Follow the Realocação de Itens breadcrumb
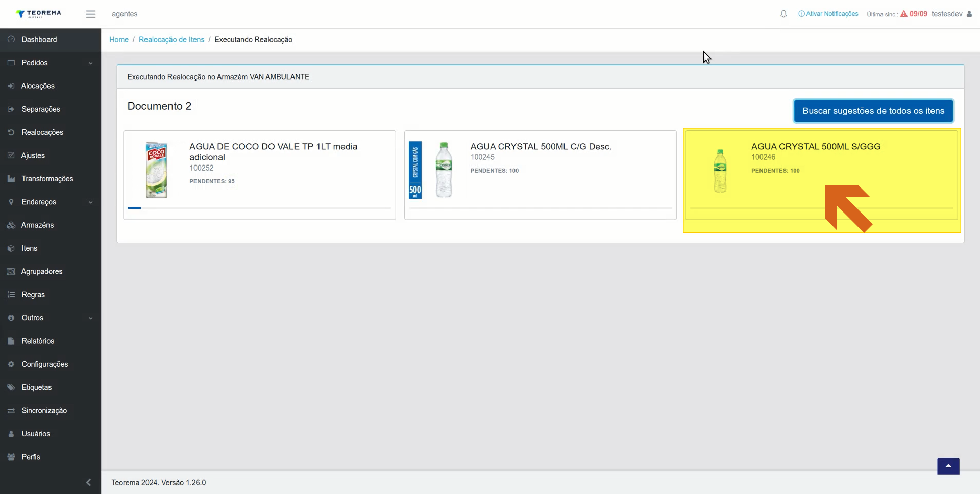The height and width of the screenshot is (494, 980). coord(171,39)
